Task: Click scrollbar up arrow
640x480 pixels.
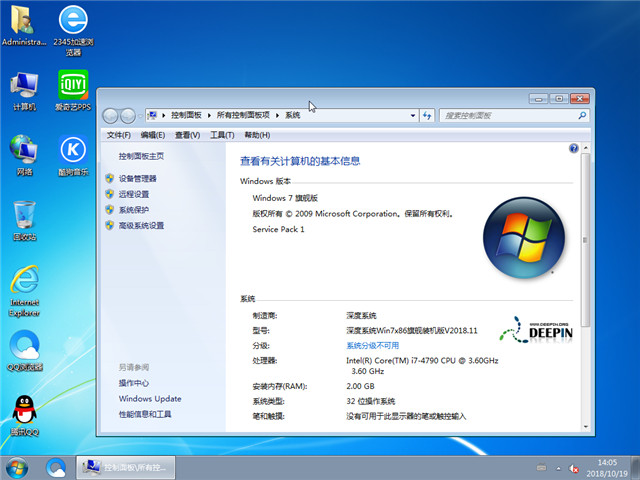Action: coord(585,147)
